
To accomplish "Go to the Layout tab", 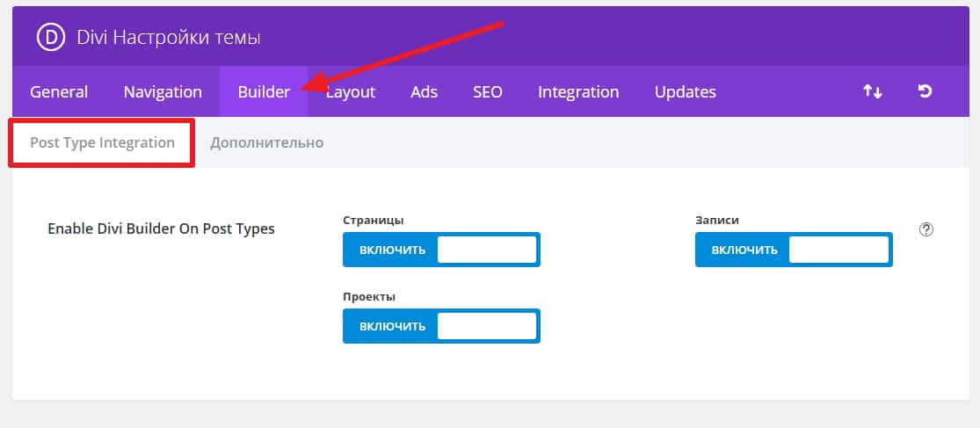I will [x=352, y=91].
